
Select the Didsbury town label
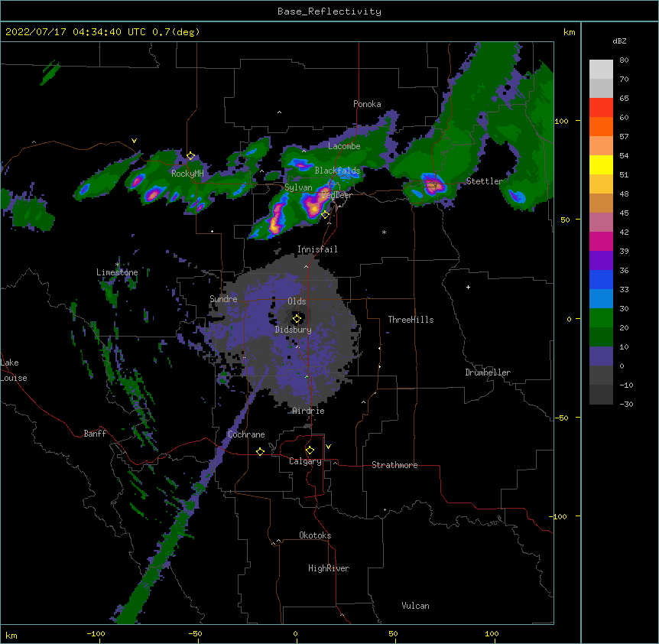[x=294, y=330]
